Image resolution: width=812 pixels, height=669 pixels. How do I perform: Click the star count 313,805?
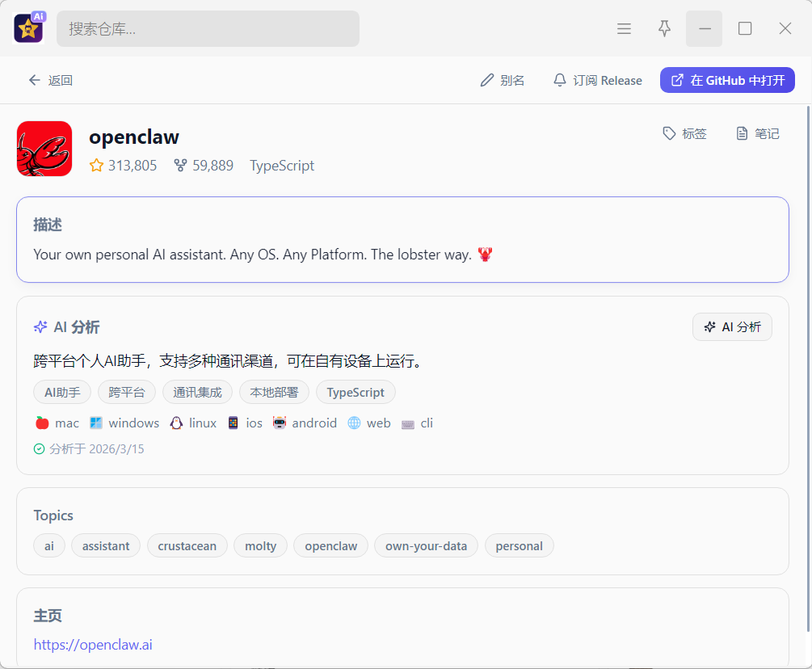[124, 165]
